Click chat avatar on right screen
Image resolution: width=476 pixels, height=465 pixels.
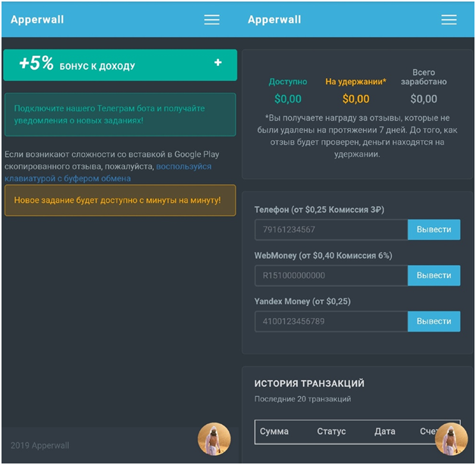[x=451, y=439]
